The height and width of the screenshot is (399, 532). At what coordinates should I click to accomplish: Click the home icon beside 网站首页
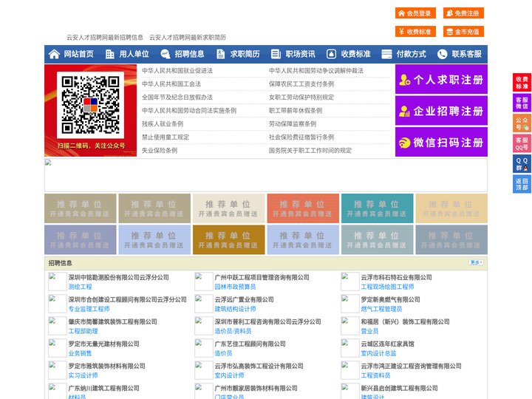(x=54, y=54)
